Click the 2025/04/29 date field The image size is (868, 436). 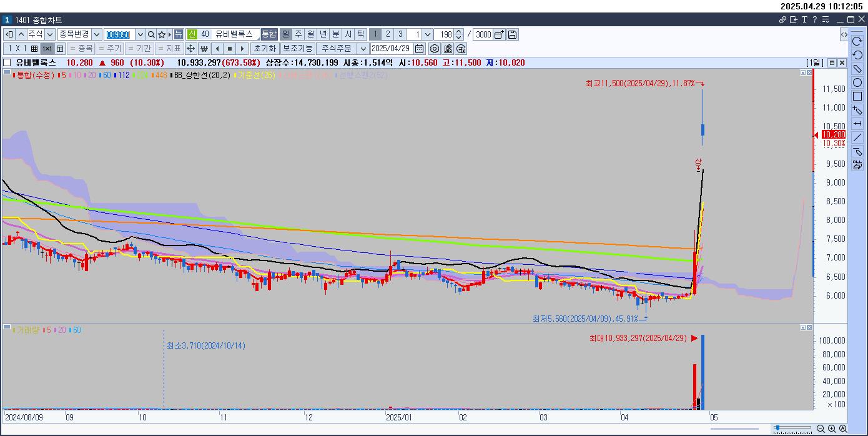(392, 49)
